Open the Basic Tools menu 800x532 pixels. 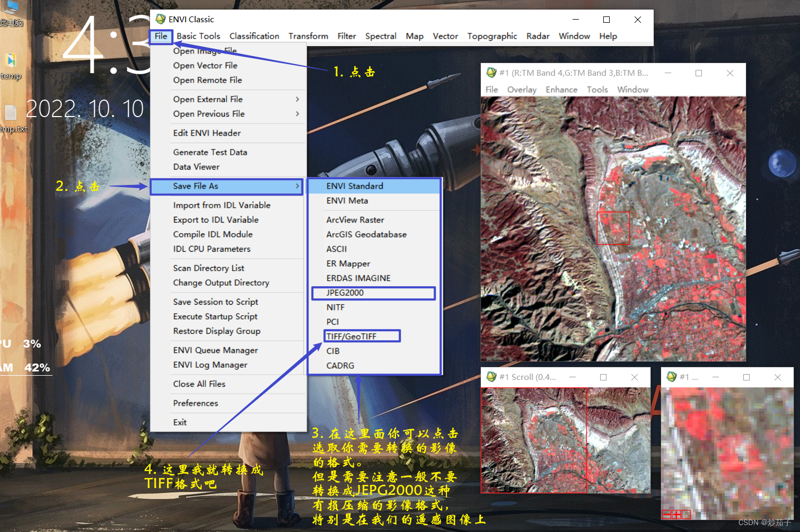[x=198, y=36]
